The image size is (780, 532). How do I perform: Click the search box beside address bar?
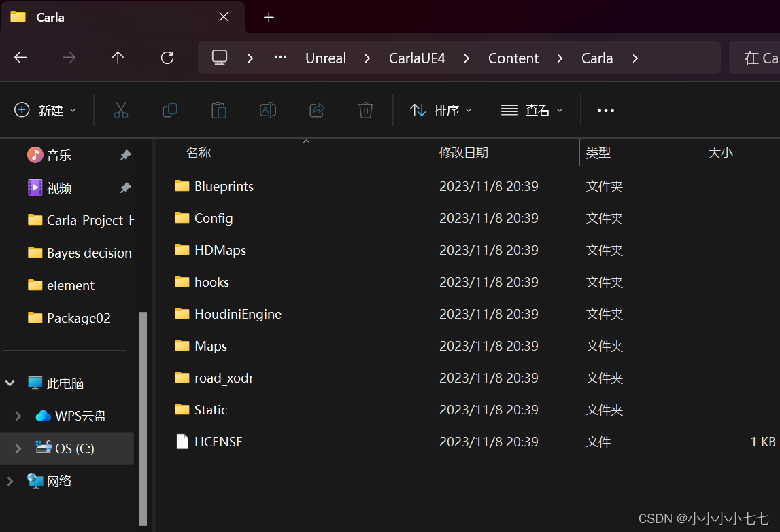coord(754,58)
